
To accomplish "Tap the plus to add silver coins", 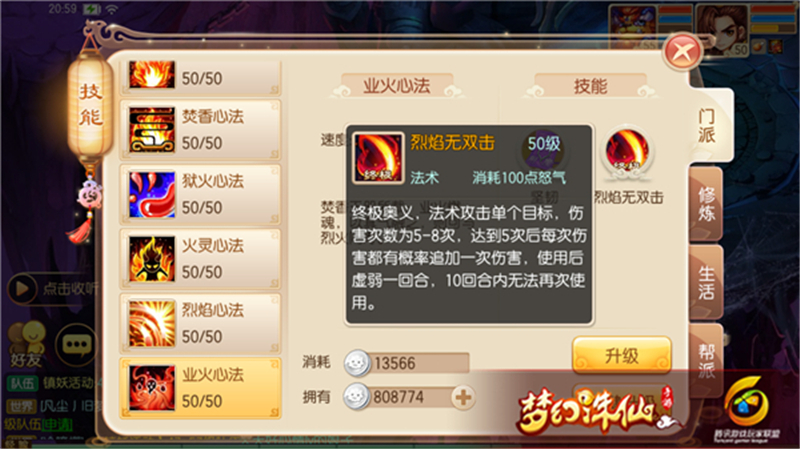I will [x=463, y=397].
